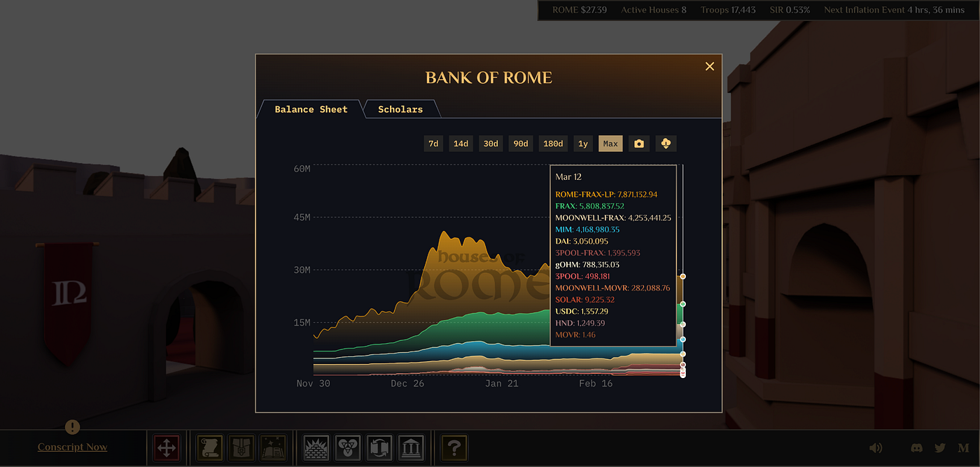Click the 60M y-axis label

coord(302,169)
